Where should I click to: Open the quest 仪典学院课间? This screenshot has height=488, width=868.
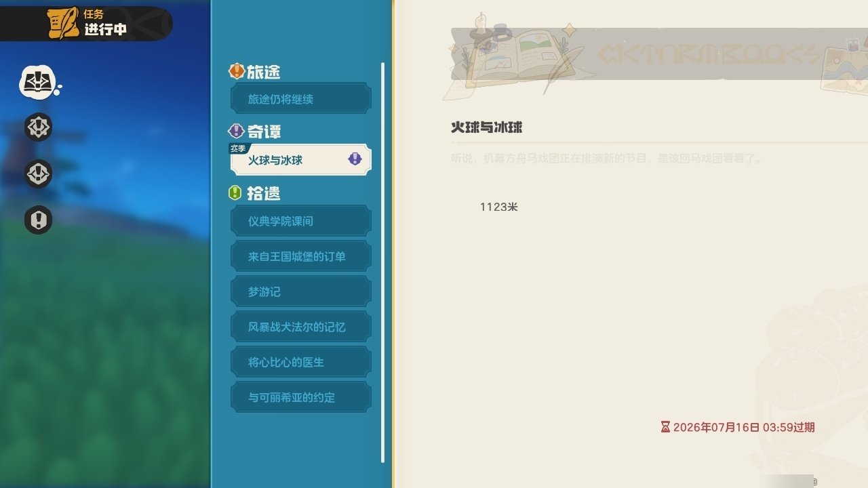coord(301,221)
